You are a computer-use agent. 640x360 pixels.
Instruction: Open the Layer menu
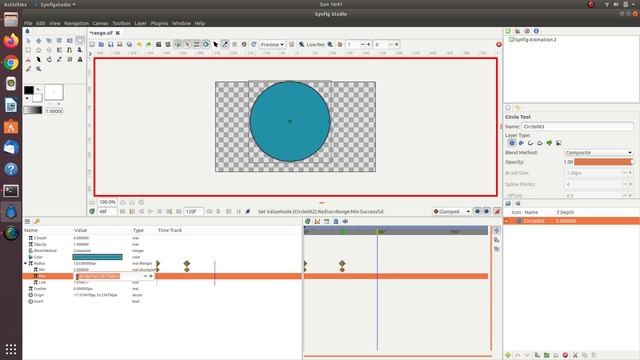click(140, 23)
